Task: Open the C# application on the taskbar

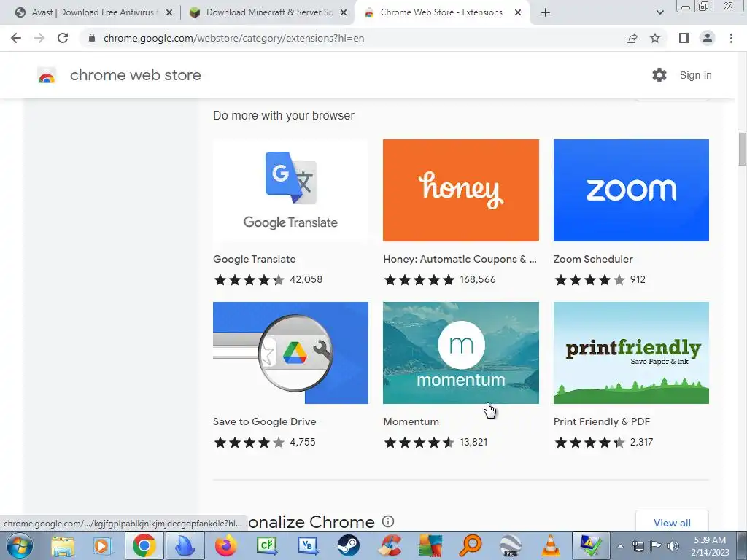Action: click(266, 545)
